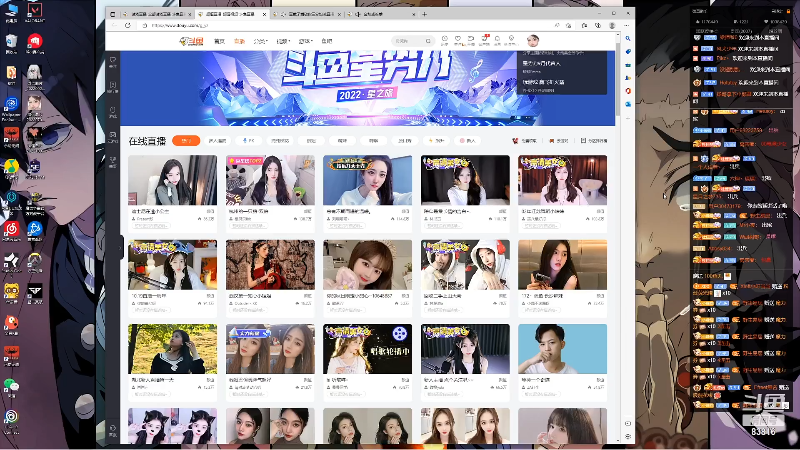This screenshot has height=450, width=800.
Task: Click the trophy icon in Douyu left sidebar
Action: point(113,162)
